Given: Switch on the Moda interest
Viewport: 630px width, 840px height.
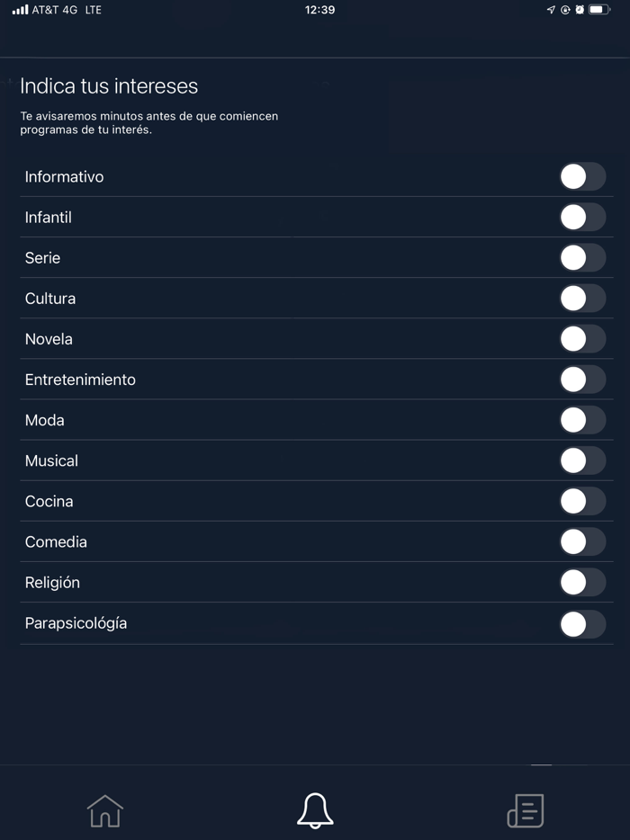Looking at the screenshot, I should pos(583,420).
